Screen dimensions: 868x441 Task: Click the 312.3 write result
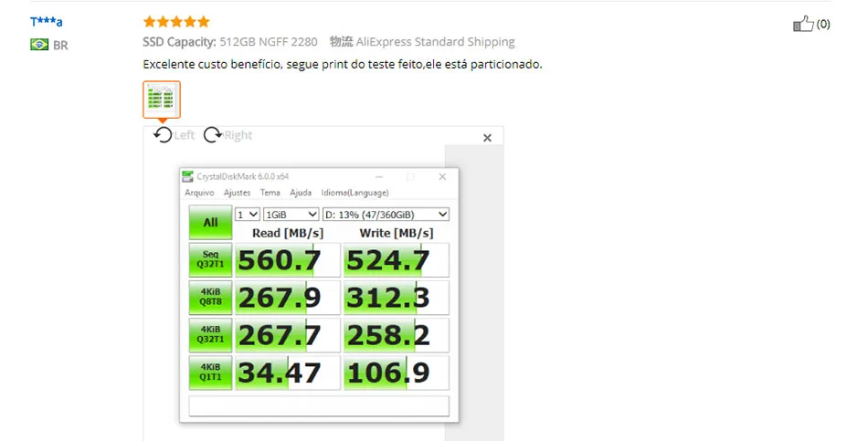tap(397, 298)
